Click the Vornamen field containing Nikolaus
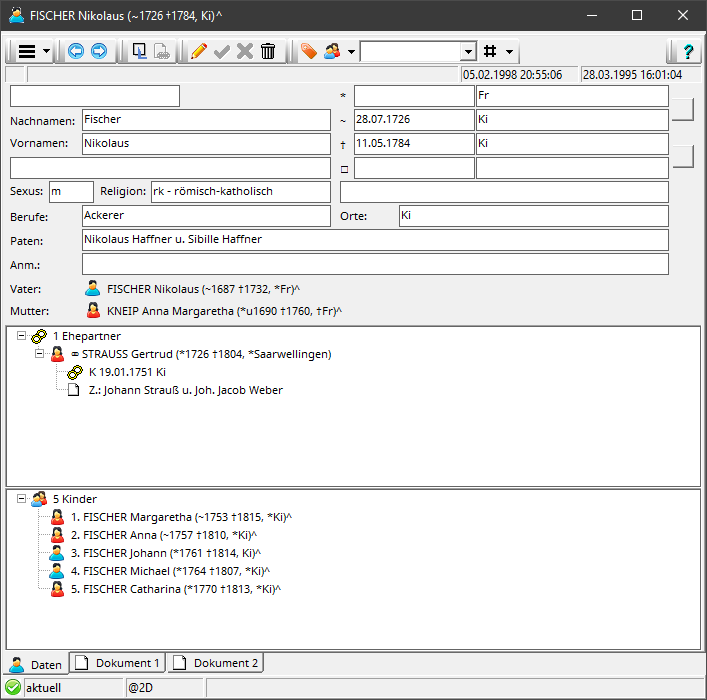This screenshot has height=700, width=707. pyautogui.click(x=206, y=144)
